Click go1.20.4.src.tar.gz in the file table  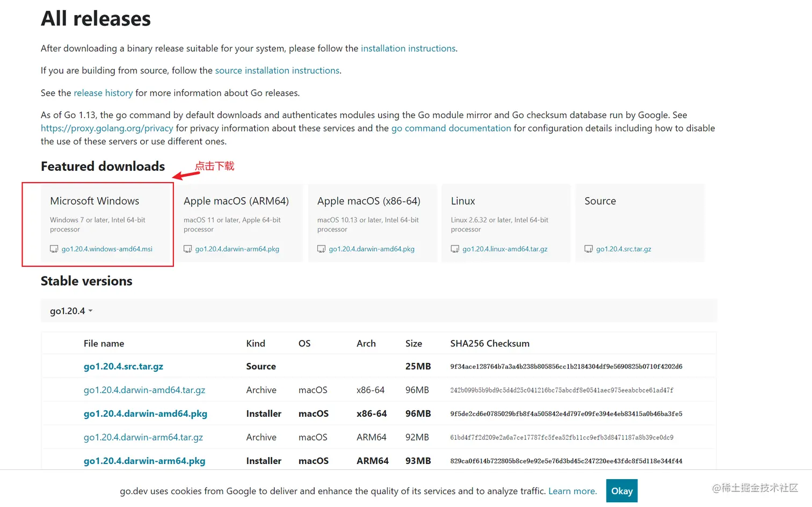point(124,366)
